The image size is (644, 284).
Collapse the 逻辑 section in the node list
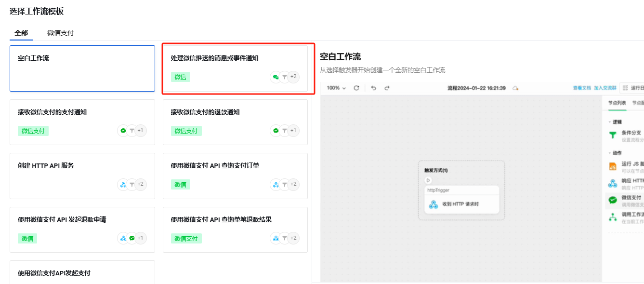609,121
